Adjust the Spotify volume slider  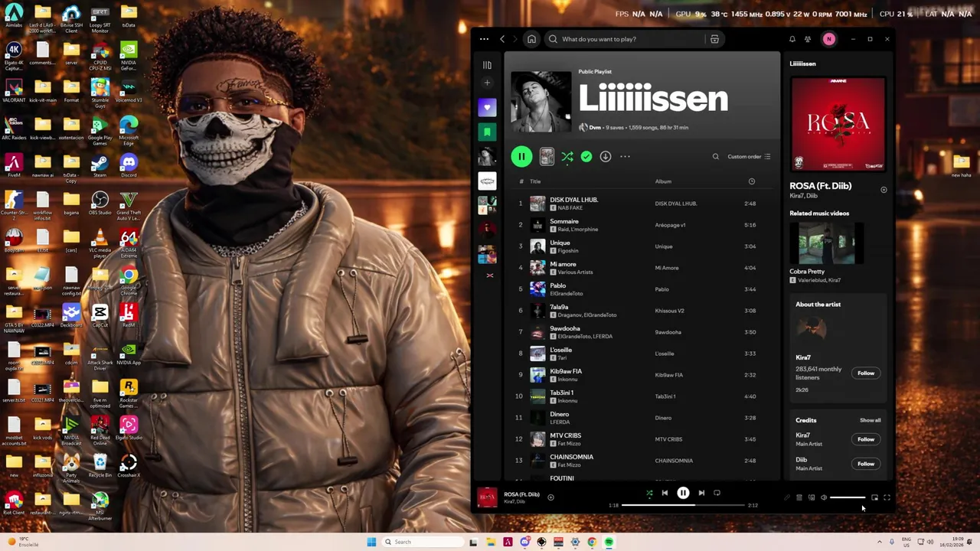[848, 497]
